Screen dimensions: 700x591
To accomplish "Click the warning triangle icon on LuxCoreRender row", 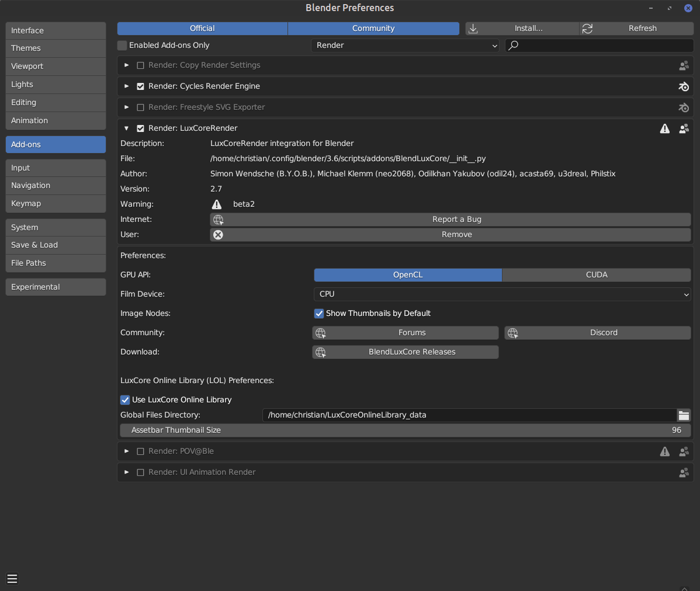I will [x=665, y=128].
